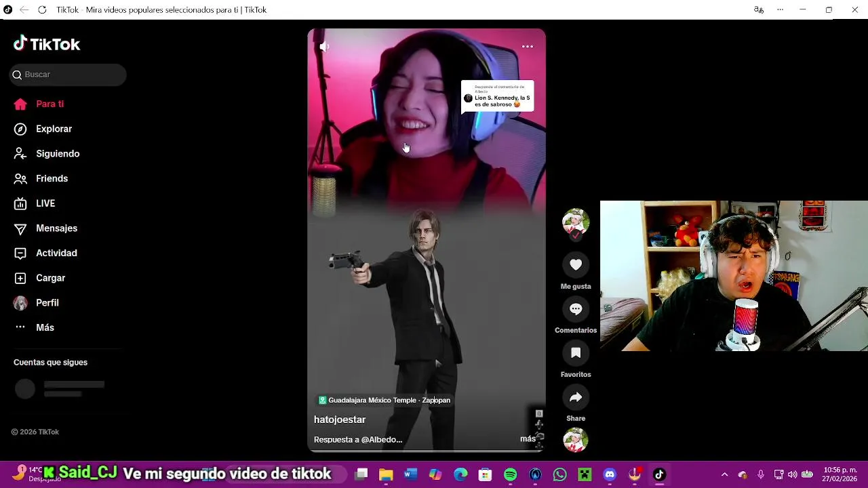Open browser title bar ellipsis menu

[781, 9]
